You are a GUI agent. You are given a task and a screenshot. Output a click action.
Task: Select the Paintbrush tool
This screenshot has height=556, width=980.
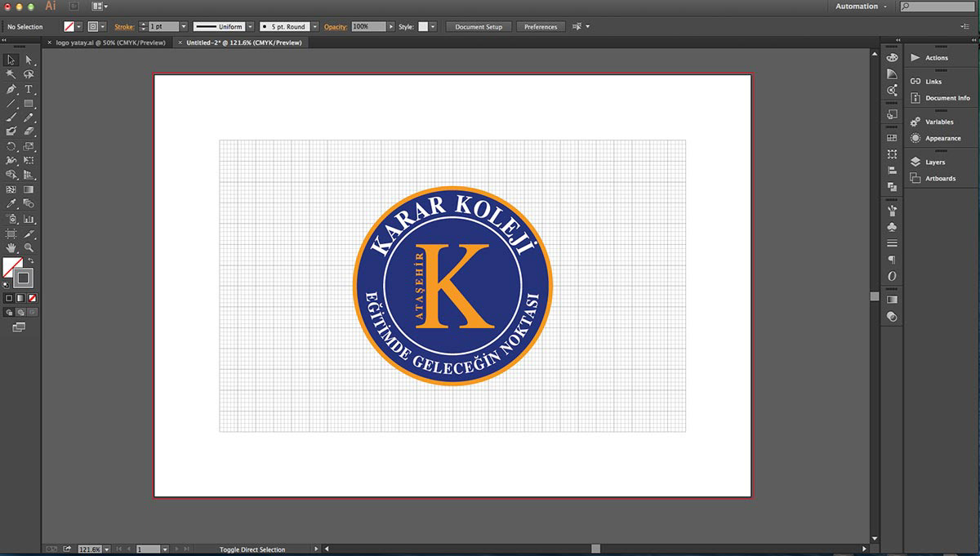(x=11, y=118)
